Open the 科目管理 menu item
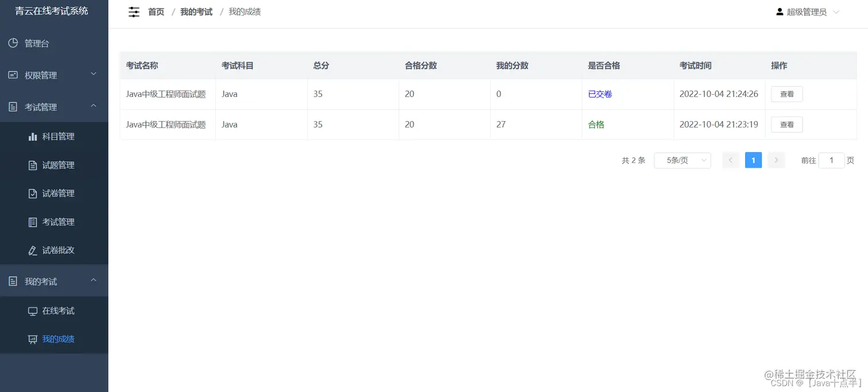This screenshot has width=868, height=392. tap(54, 137)
